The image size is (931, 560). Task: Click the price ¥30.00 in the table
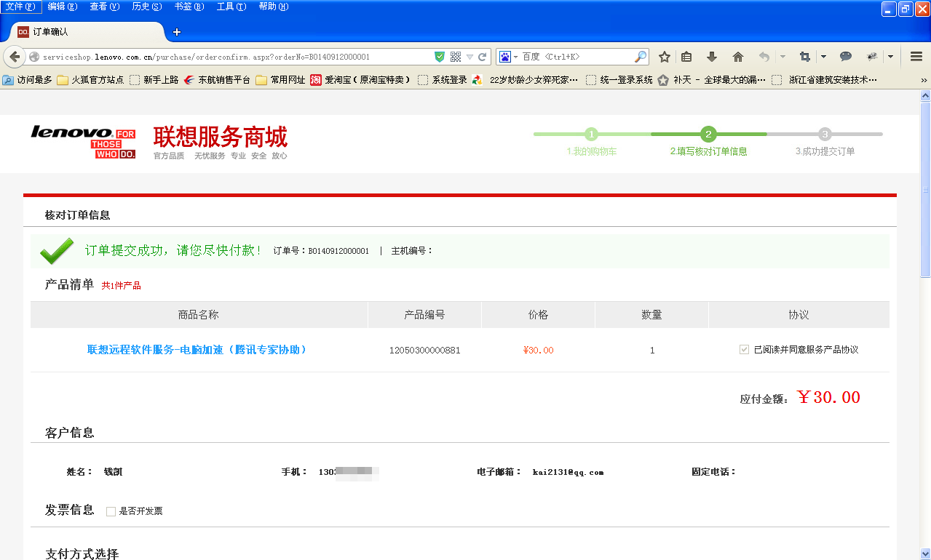538,351
